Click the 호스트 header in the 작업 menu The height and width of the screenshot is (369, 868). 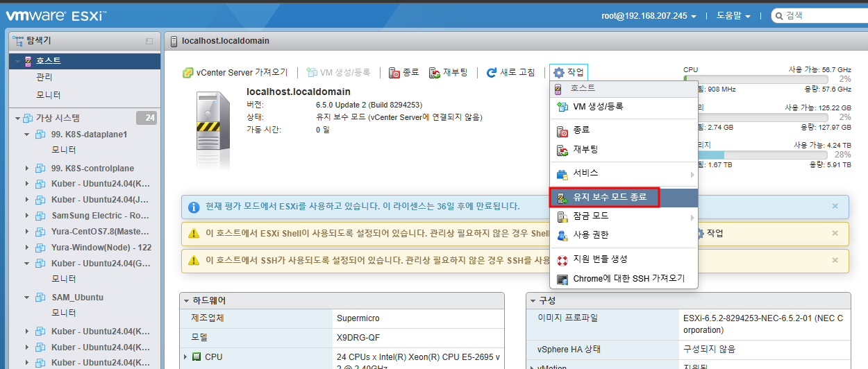tap(623, 88)
